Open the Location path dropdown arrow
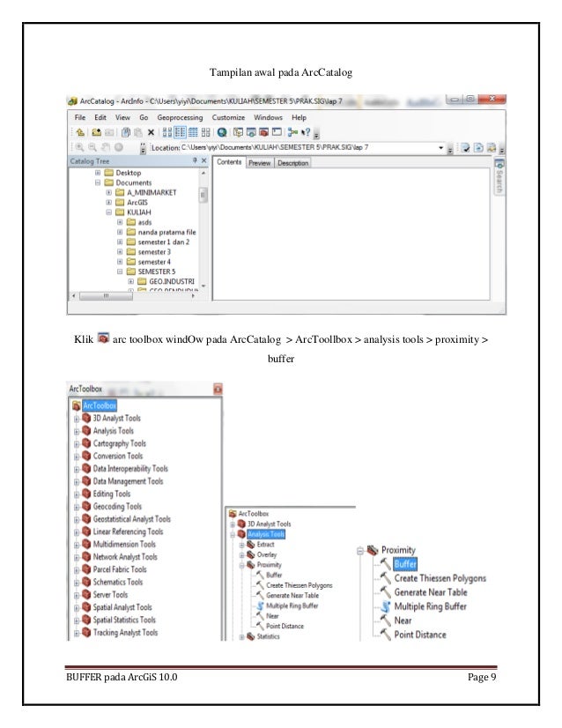The width and height of the screenshot is (562, 728). (440, 148)
